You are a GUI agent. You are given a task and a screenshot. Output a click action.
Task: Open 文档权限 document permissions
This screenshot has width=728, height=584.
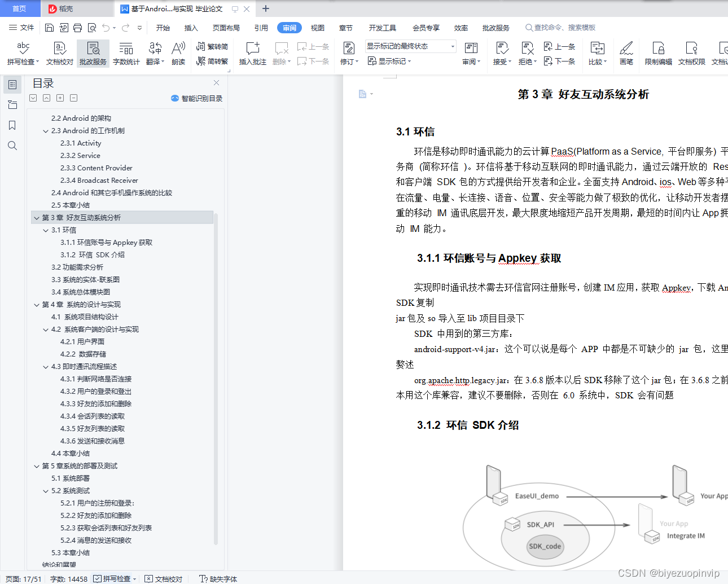tap(692, 54)
